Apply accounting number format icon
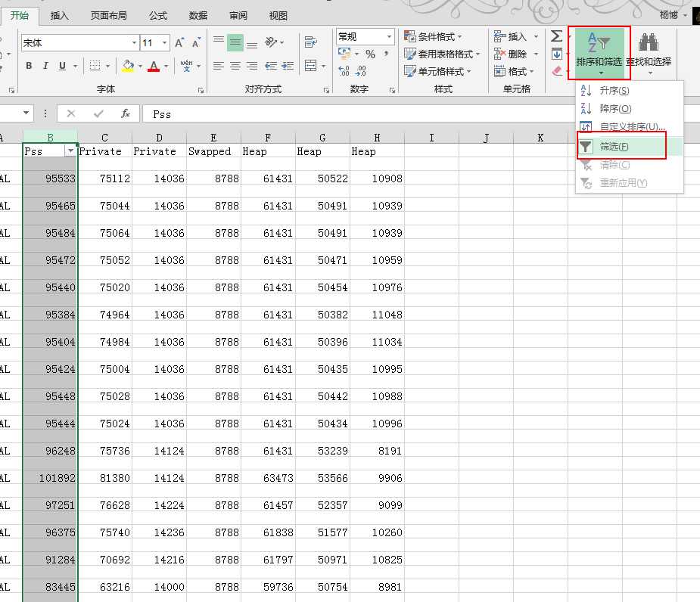The height and width of the screenshot is (602, 700). [x=344, y=54]
